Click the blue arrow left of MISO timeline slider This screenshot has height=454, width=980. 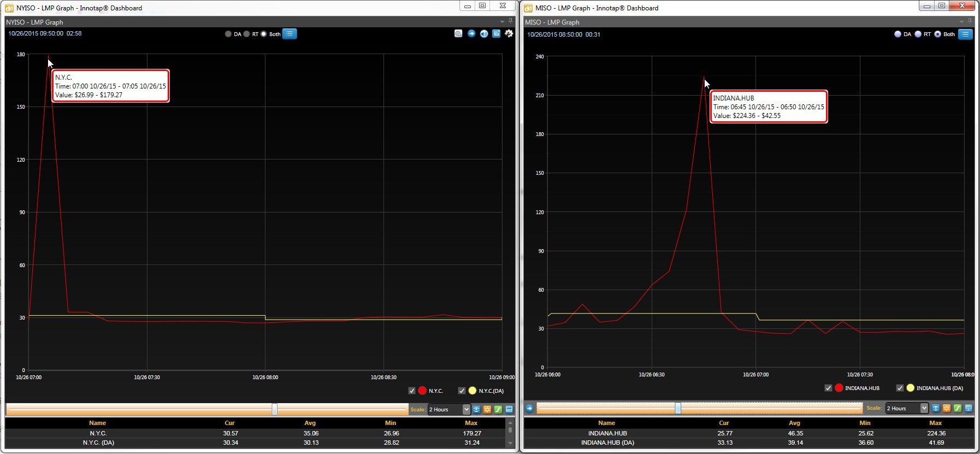pos(529,408)
